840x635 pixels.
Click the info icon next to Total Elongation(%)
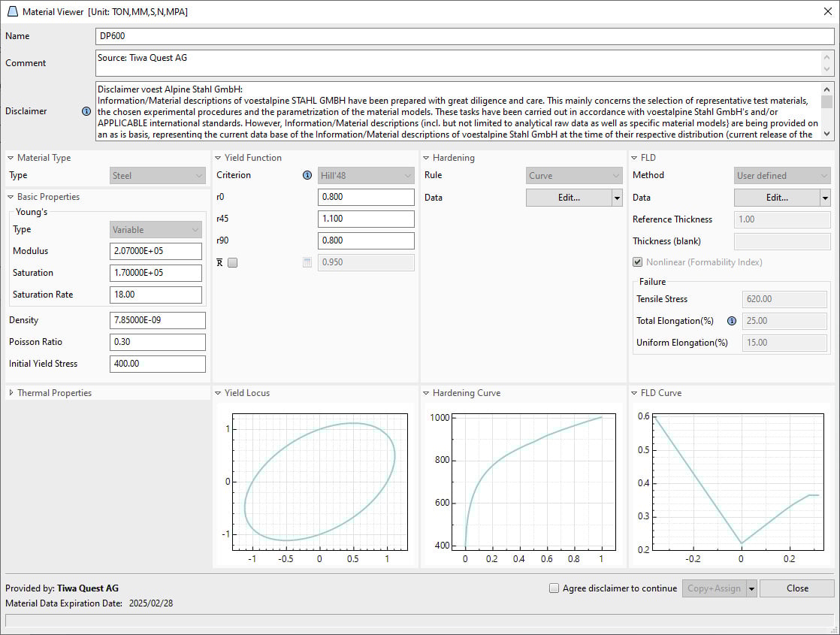tap(731, 321)
